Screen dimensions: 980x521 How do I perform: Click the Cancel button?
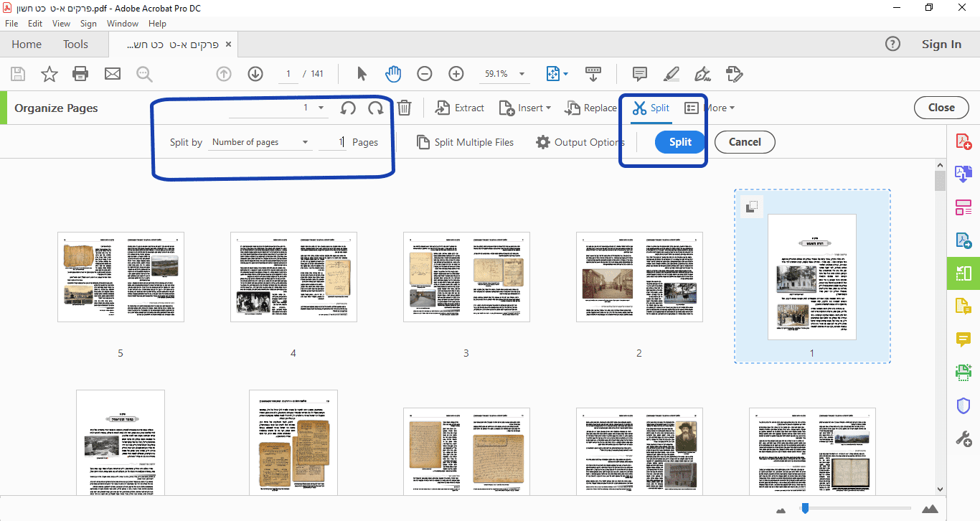point(744,142)
